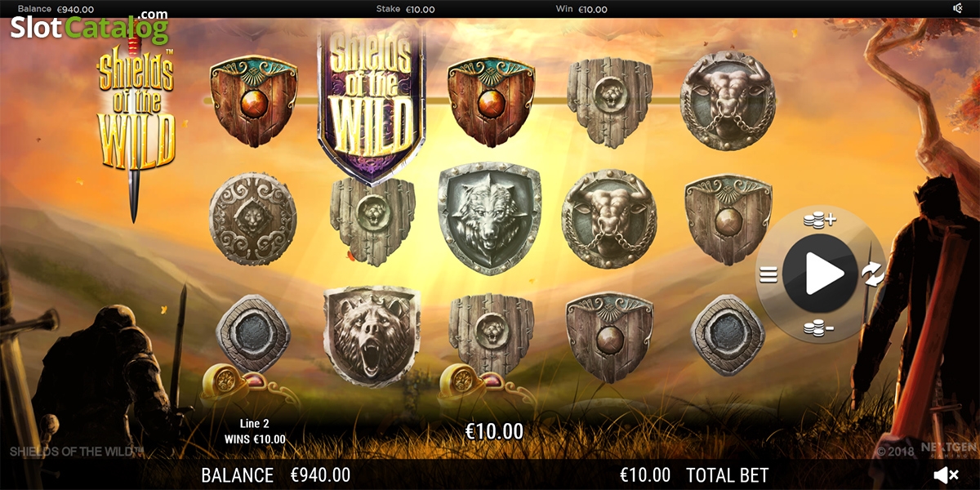980x490 pixels.
Task: Spin the reels with the play button
Action: point(818,273)
